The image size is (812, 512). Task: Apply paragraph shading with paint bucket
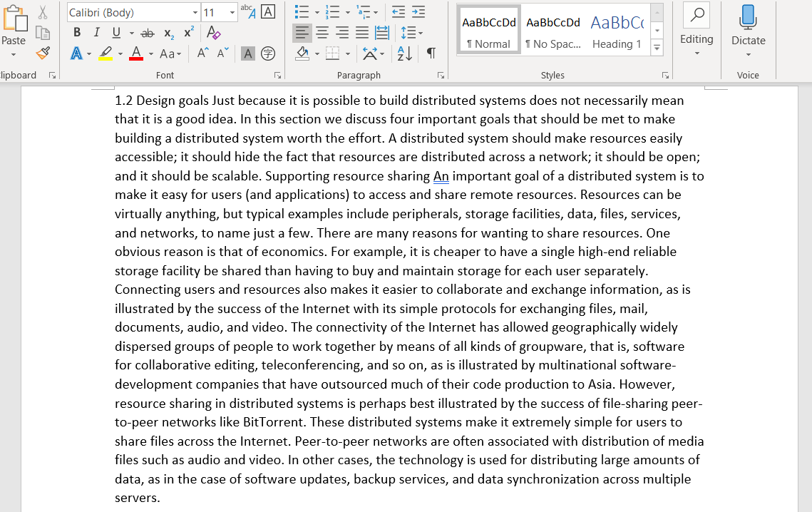302,53
